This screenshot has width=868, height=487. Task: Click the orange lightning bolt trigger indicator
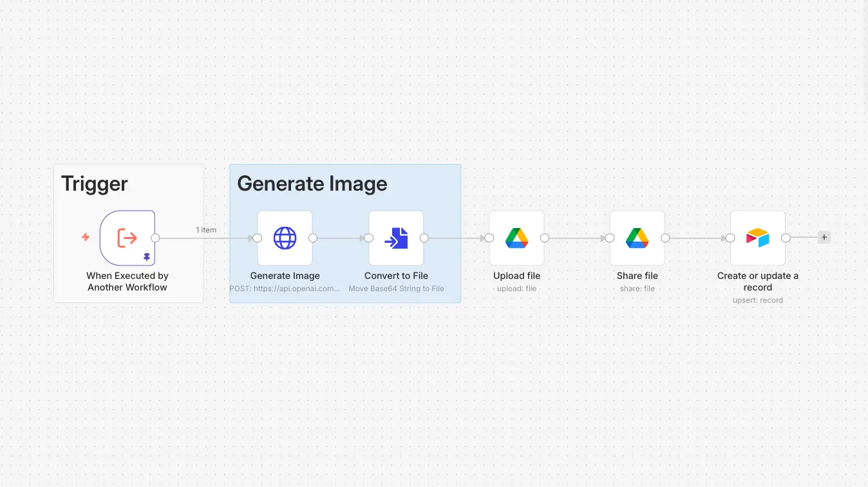pyautogui.click(x=86, y=237)
